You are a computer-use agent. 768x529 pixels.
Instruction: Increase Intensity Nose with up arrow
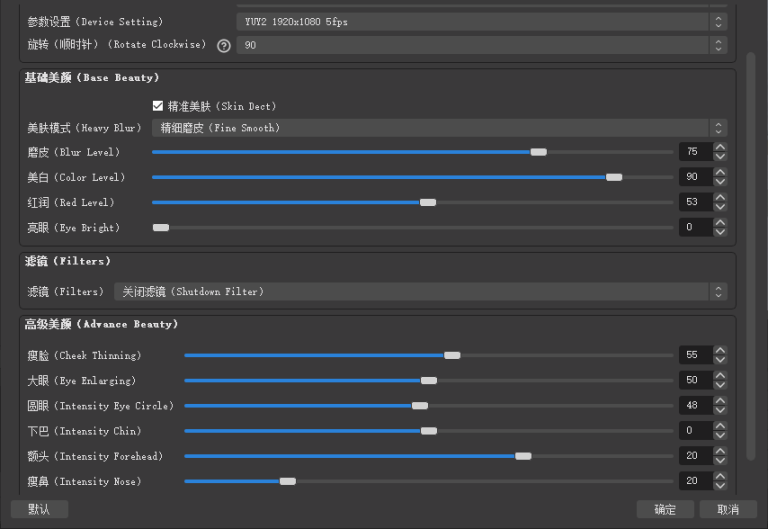(720, 477)
